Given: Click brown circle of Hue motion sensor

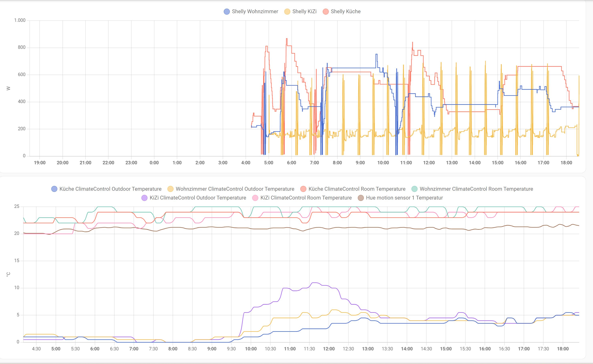Looking at the screenshot, I should (x=361, y=198).
